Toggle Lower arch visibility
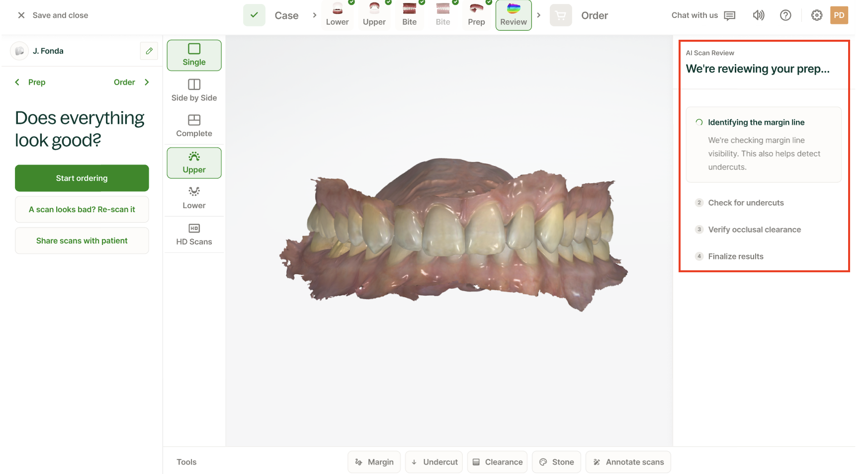Viewport: 868px width, 474px height. pos(194,198)
